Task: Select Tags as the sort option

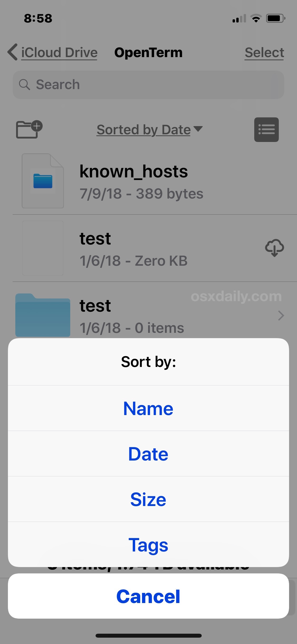Action: pos(148,545)
